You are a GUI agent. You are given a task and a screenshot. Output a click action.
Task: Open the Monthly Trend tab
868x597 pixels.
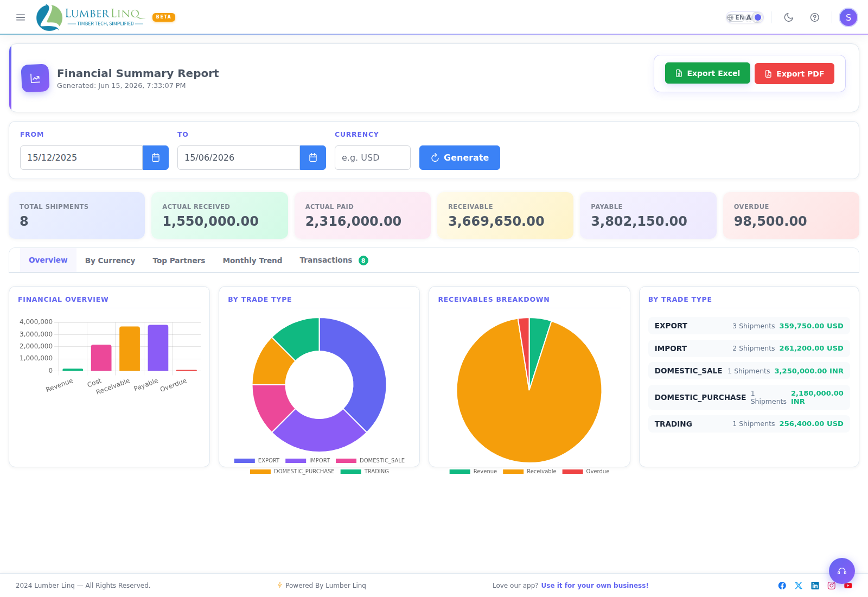tap(252, 261)
